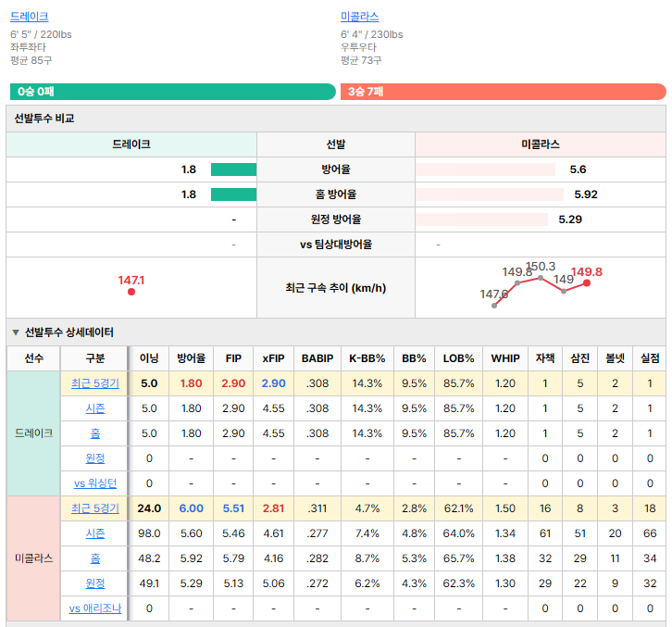Click the 5.29 원정 방어율 value
The image size is (672, 627).
[570, 219]
